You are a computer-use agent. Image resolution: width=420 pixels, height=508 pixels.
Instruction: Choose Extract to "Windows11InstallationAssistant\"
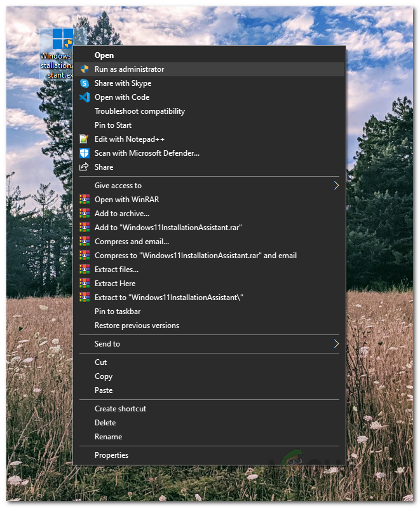click(x=209, y=298)
